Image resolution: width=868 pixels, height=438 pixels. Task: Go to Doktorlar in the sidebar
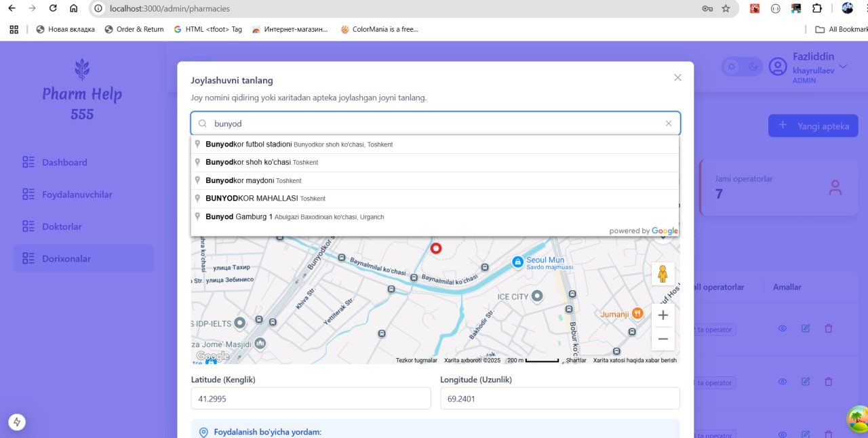83,226
